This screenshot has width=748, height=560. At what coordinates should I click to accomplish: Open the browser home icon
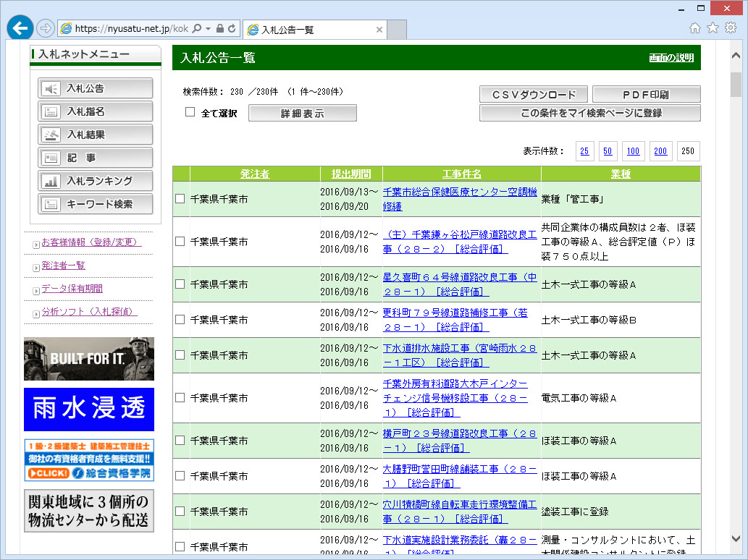695,28
